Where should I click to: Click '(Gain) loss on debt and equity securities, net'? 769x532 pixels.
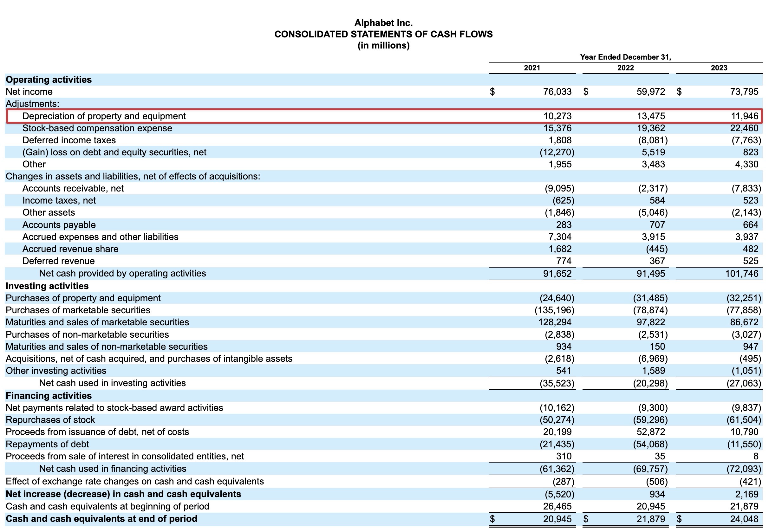[x=114, y=152]
